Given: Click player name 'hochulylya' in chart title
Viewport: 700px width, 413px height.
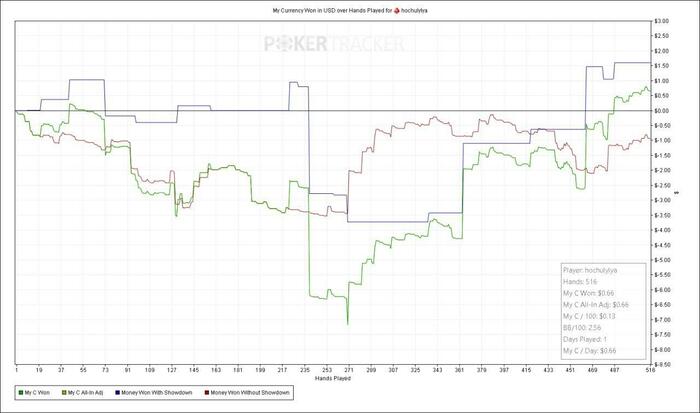Looking at the screenshot, I should click(414, 10).
